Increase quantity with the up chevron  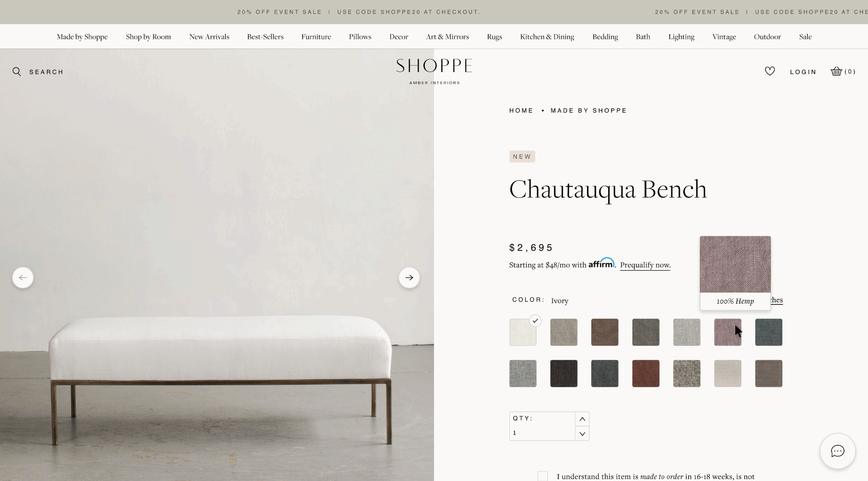(x=582, y=419)
